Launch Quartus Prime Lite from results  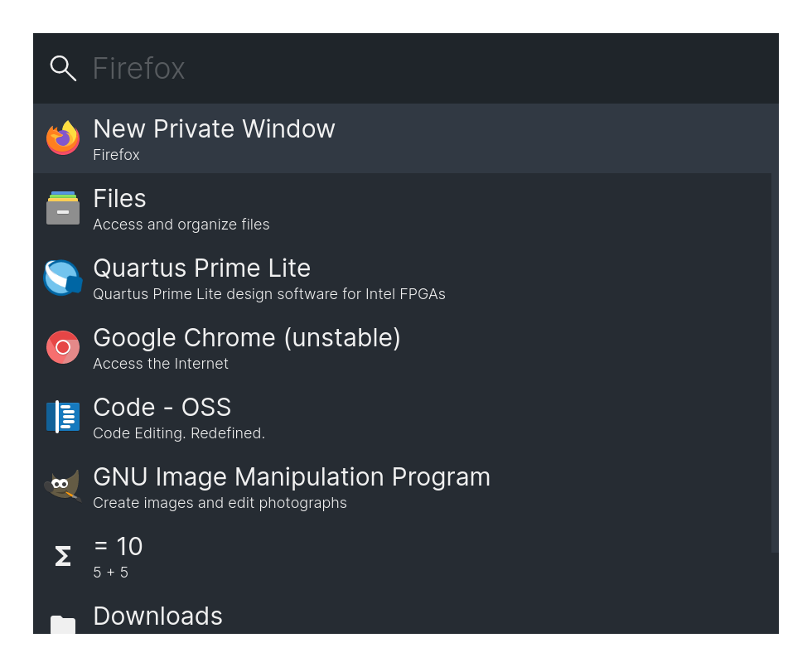pos(402,278)
